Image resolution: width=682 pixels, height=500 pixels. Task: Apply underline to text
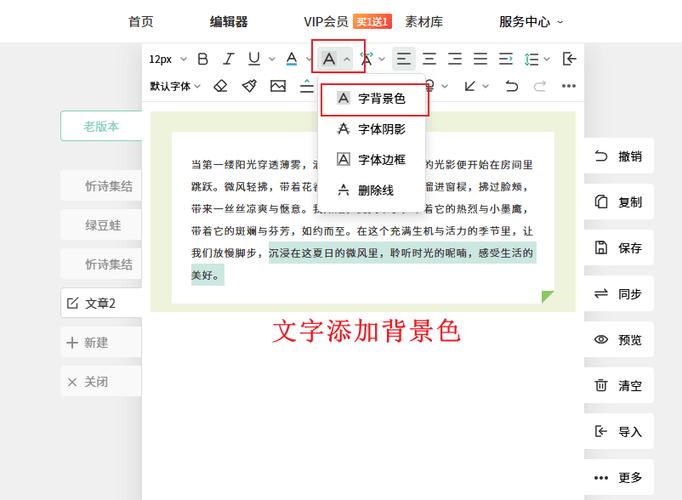[x=254, y=59]
